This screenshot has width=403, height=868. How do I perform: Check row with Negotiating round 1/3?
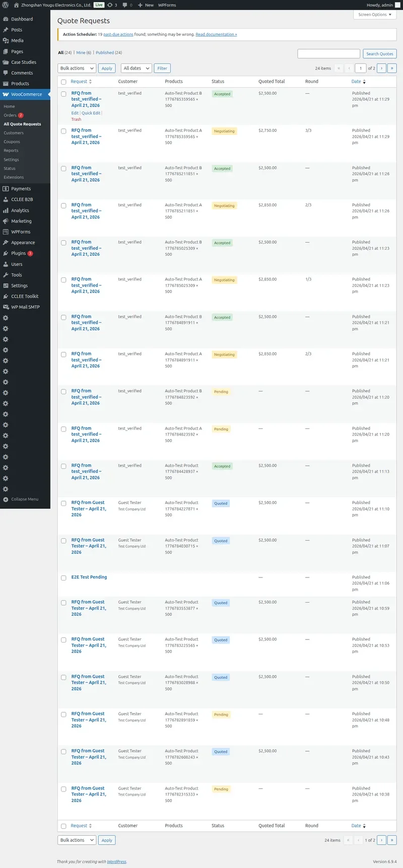click(x=63, y=280)
